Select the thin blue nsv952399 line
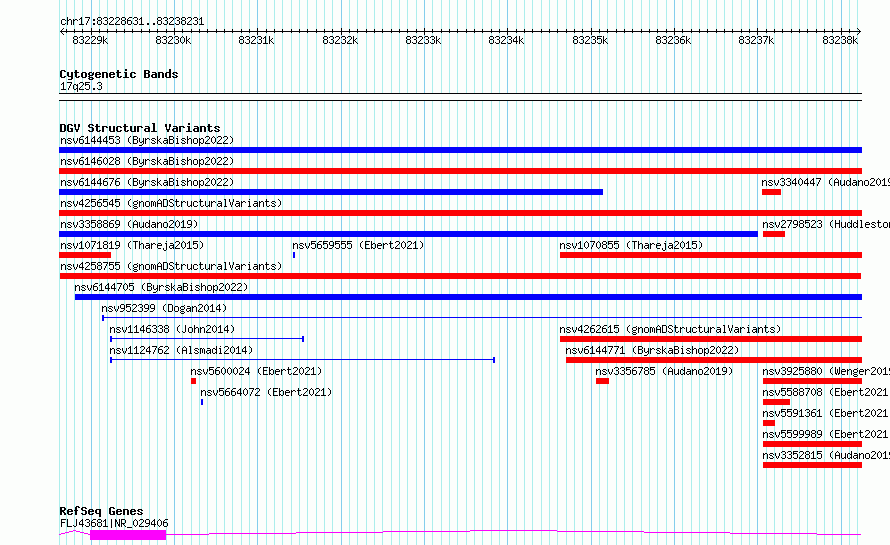This screenshot has height=545, width=890. [482, 318]
